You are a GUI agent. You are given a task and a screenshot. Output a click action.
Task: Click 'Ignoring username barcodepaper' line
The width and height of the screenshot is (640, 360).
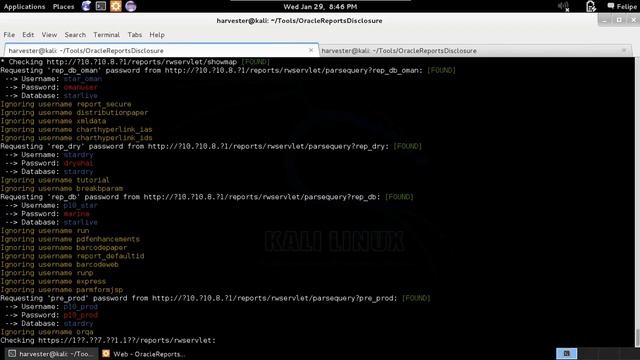click(x=64, y=248)
